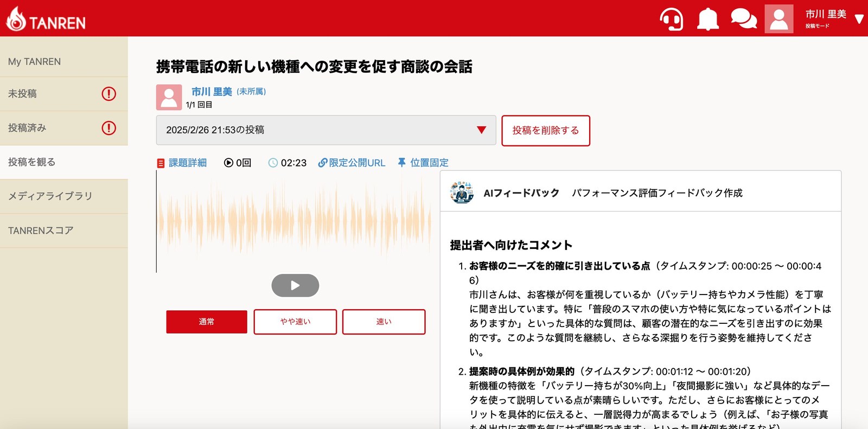Click the alert icon next to 投稿済み
Image resolution: width=868 pixels, height=429 pixels.
108,128
